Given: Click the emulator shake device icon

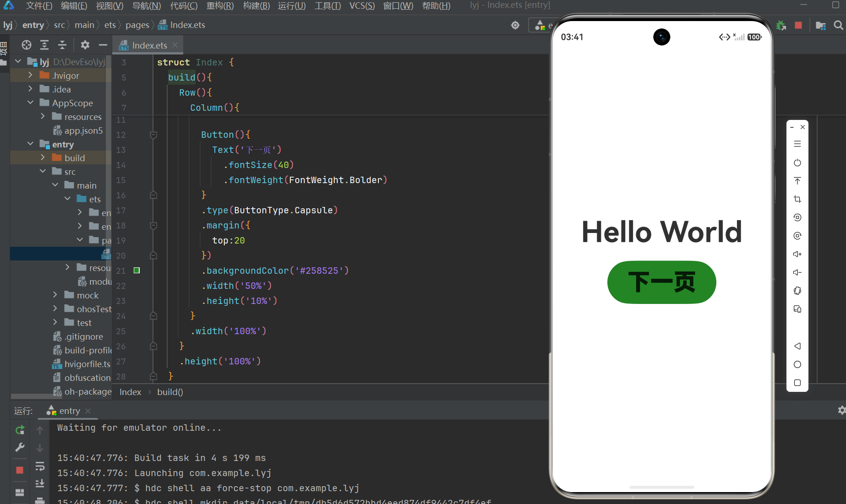Looking at the screenshot, I should 797,291.
